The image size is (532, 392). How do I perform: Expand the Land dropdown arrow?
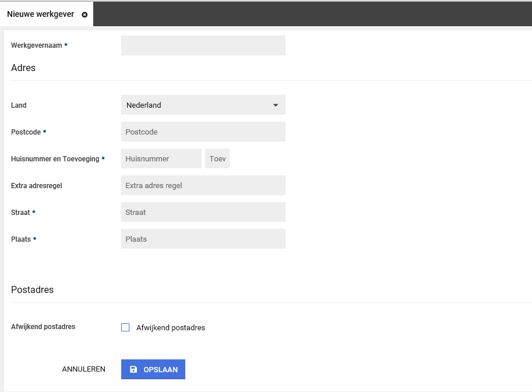click(276, 105)
